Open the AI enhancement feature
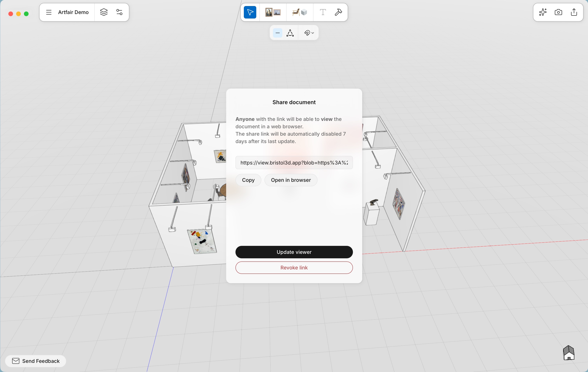 coord(542,12)
